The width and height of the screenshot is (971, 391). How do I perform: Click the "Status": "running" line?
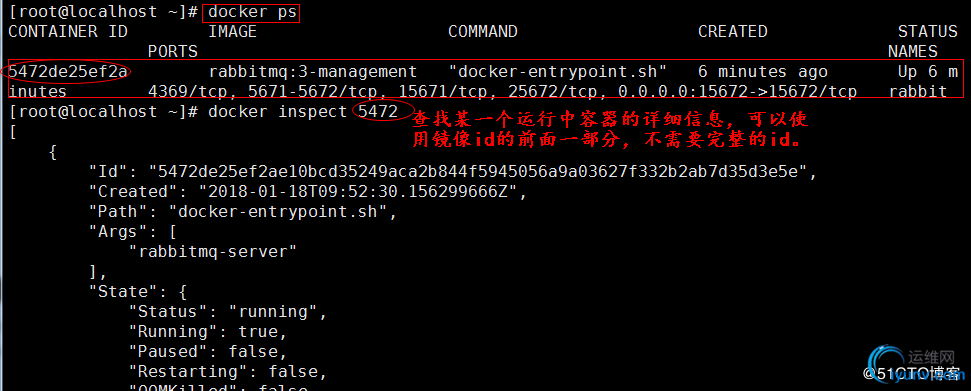click(227, 312)
